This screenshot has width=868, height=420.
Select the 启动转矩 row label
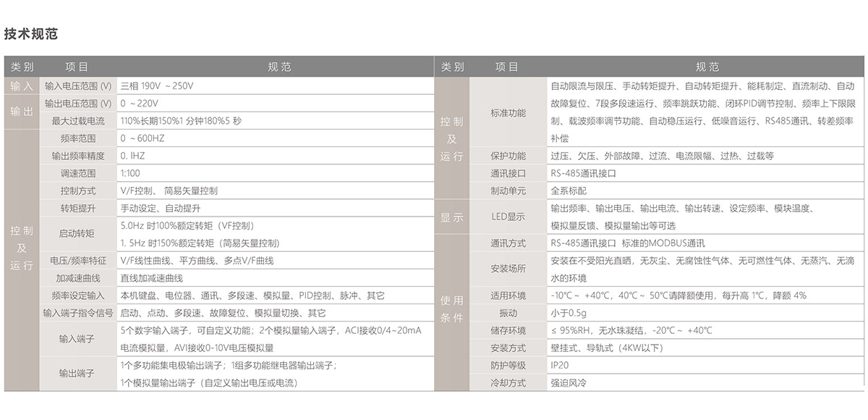click(78, 234)
